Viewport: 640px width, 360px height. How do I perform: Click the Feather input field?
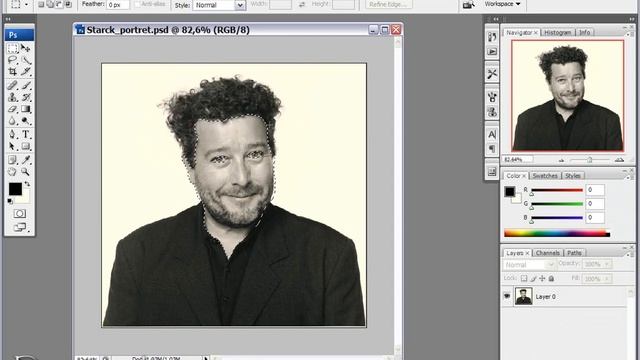pyautogui.click(x=118, y=5)
